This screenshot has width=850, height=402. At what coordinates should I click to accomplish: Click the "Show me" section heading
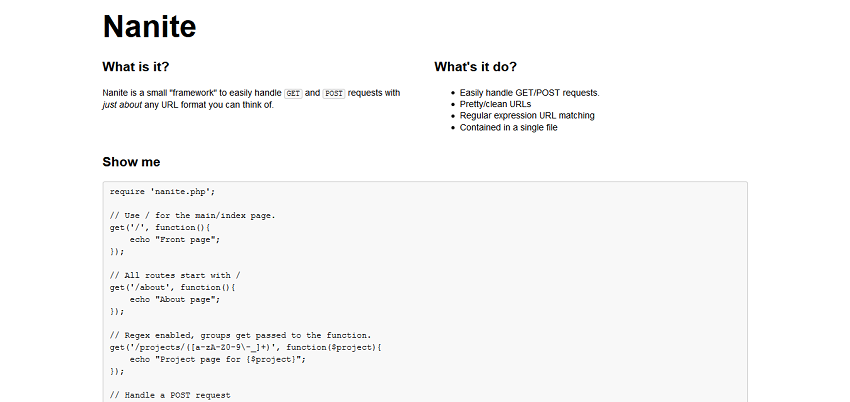click(131, 162)
